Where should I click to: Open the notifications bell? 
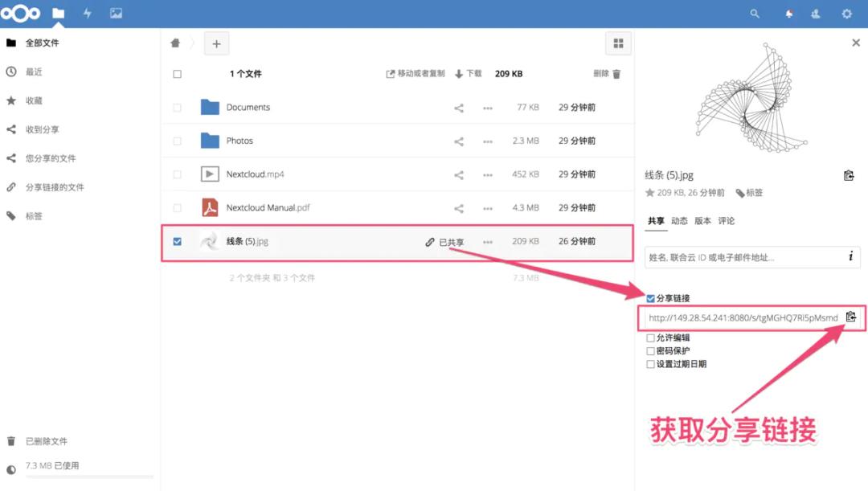[788, 14]
